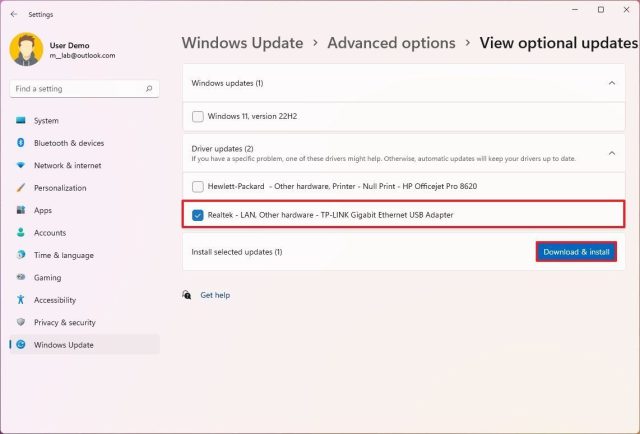Open the Get help link
Image resolution: width=640 pixels, height=434 pixels.
coord(215,295)
